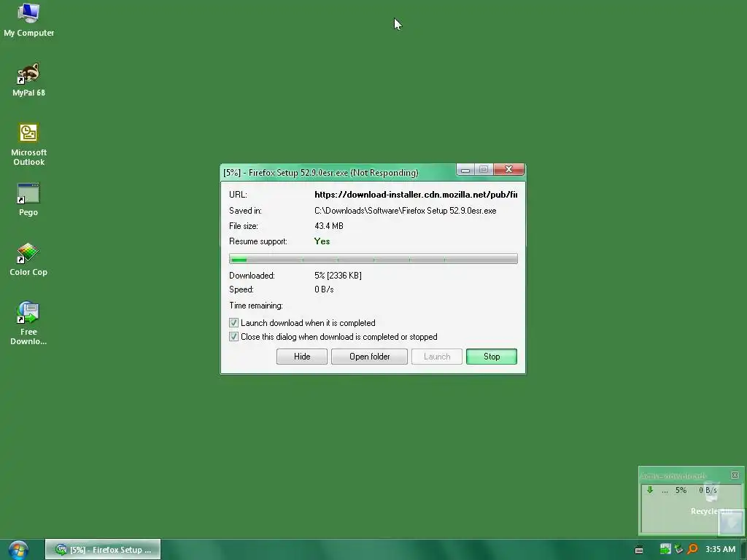The height and width of the screenshot is (560, 747).
Task: Select the Color Cop shortcut icon
Action: click(x=28, y=260)
